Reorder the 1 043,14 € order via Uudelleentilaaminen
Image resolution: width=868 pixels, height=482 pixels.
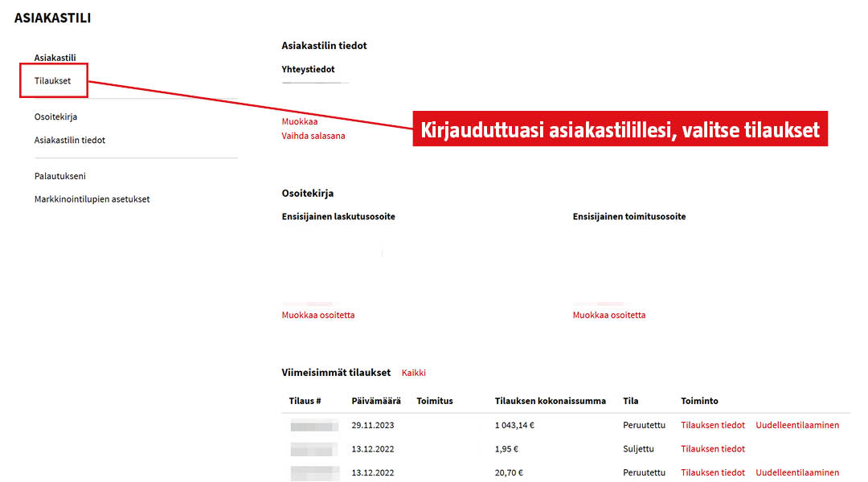[x=796, y=426]
